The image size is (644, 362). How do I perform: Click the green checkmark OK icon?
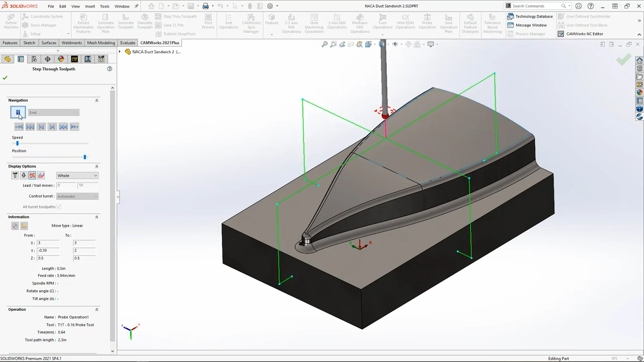point(5,78)
